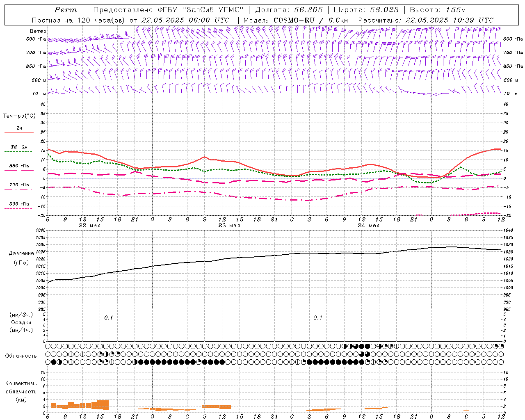The height and width of the screenshot is (420, 525).
Task: Select "Прогноз на 120 часа(ов)" forecast line
Action: pos(79,20)
